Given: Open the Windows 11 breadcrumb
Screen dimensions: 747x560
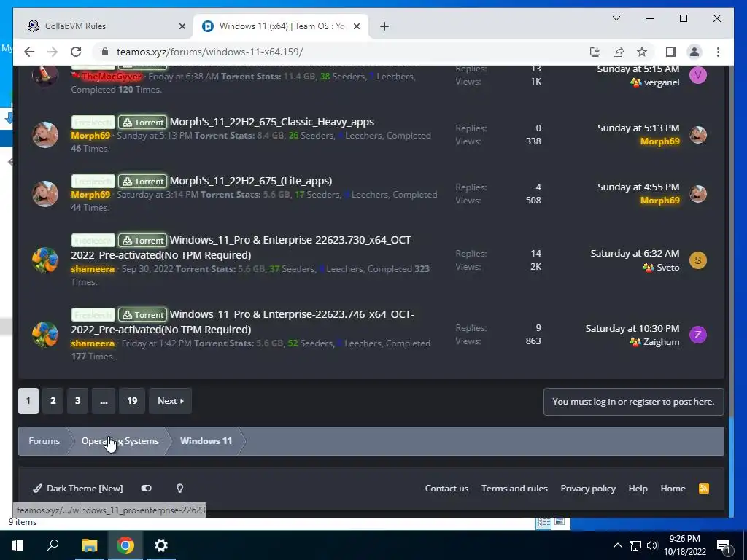Looking at the screenshot, I should pyautogui.click(x=206, y=441).
